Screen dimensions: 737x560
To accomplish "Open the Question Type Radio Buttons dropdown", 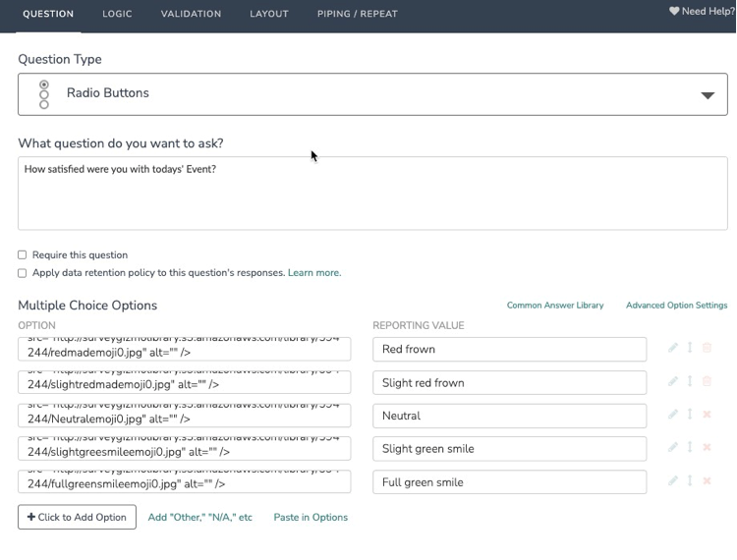I will [371, 94].
